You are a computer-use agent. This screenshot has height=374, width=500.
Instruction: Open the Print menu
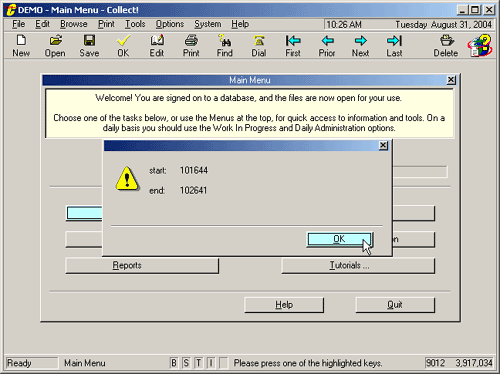pos(106,24)
